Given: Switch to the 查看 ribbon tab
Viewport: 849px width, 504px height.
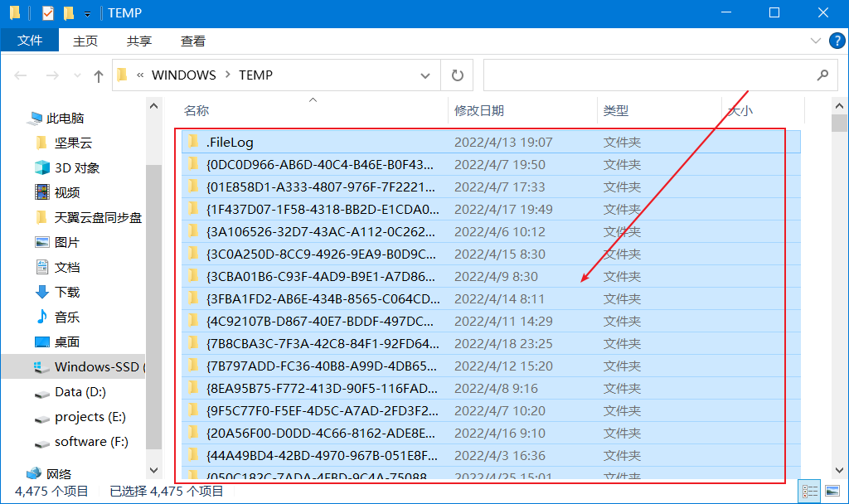Looking at the screenshot, I should coord(193,41).
